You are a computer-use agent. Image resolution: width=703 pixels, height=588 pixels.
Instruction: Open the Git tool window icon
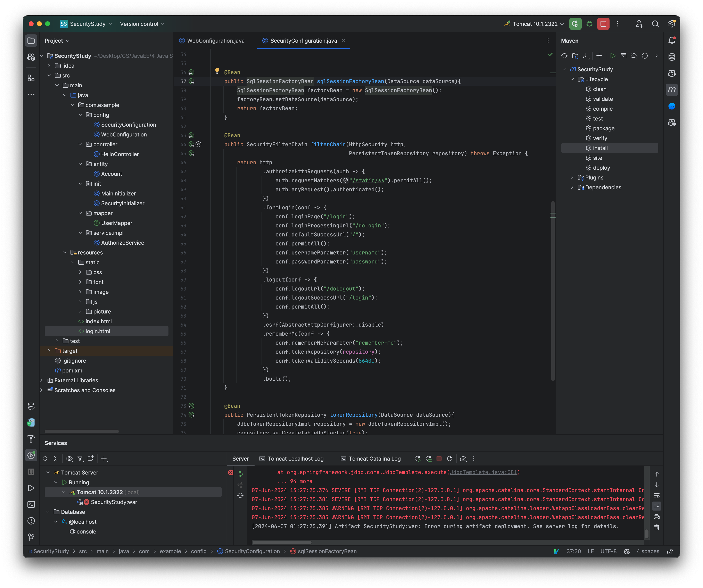31,537
